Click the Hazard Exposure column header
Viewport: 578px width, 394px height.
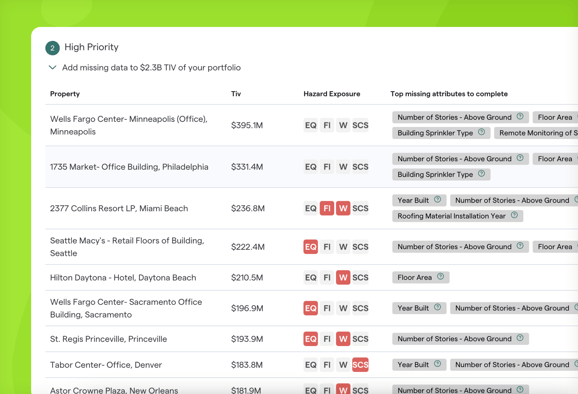pyautogui.click(x=332, y=94)
